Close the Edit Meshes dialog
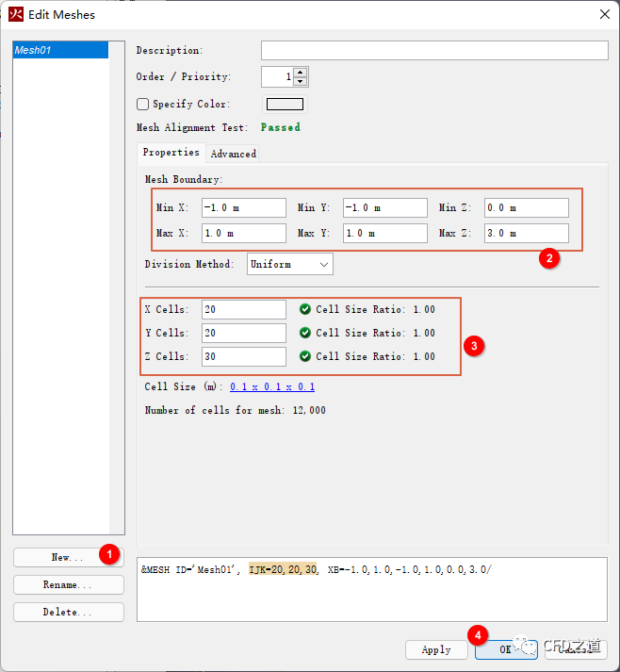The height and width of the screenshot is (672, 620). point(603,14)
